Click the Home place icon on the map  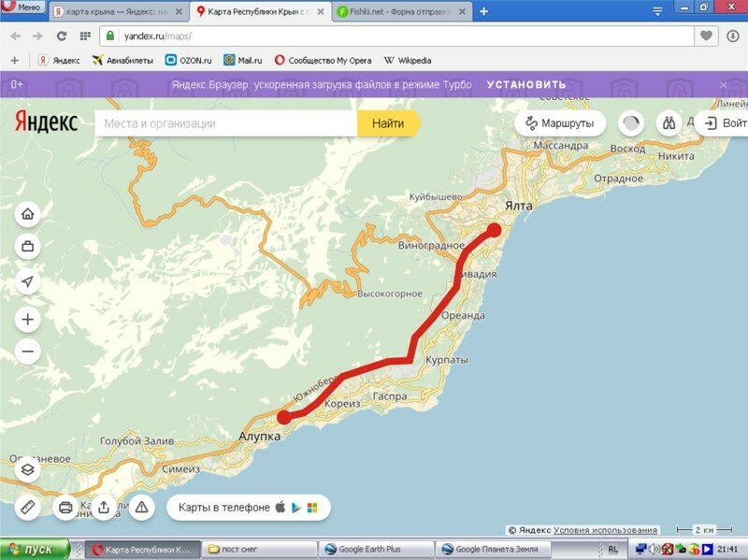tap(28, 214)
